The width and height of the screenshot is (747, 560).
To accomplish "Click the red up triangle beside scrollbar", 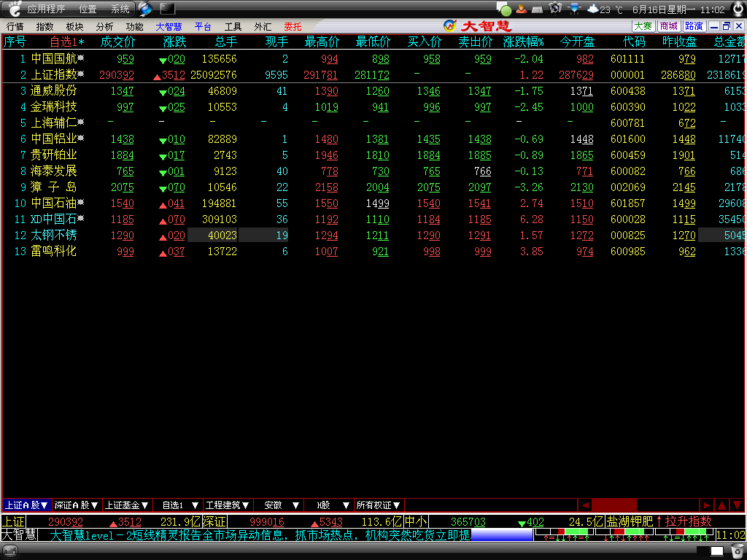I will 721,505.
